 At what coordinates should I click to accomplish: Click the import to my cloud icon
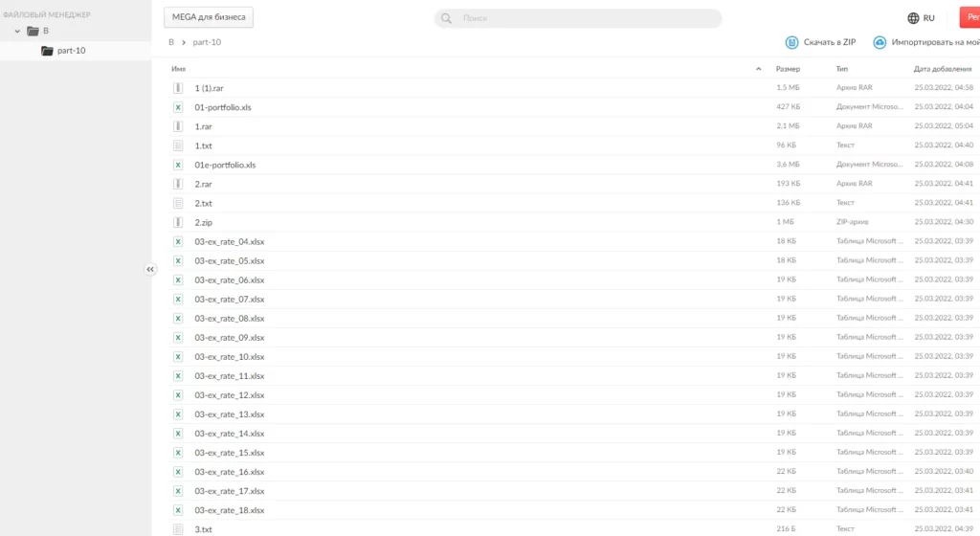pyautogui.click(x=880, y=42)
